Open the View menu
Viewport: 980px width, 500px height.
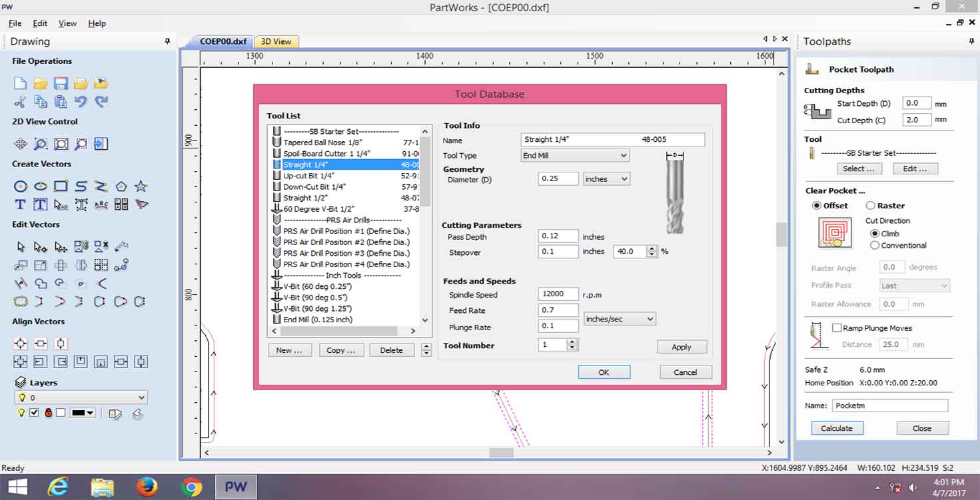coord(67,23)
